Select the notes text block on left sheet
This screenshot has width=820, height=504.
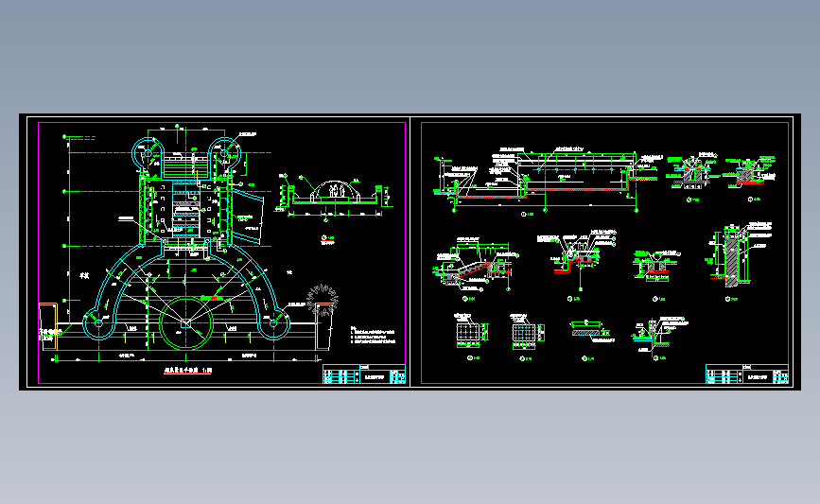point(373,335)
